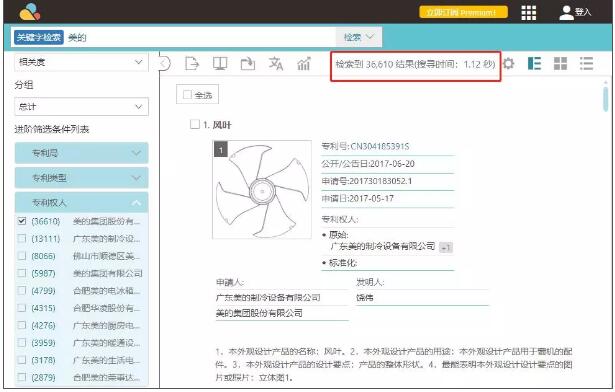
Task: Open the settings gear icon
Action: [509, 63]
